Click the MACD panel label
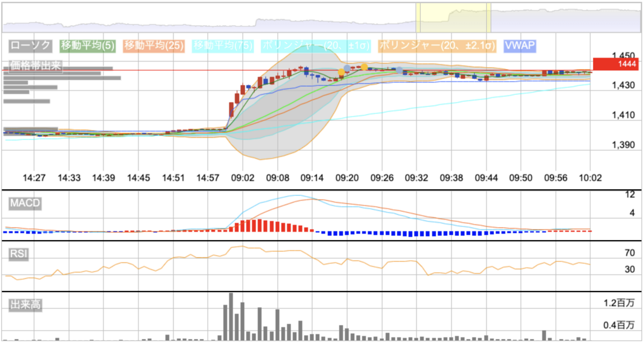The image size is (644, 343). click(x=25, y=203)
